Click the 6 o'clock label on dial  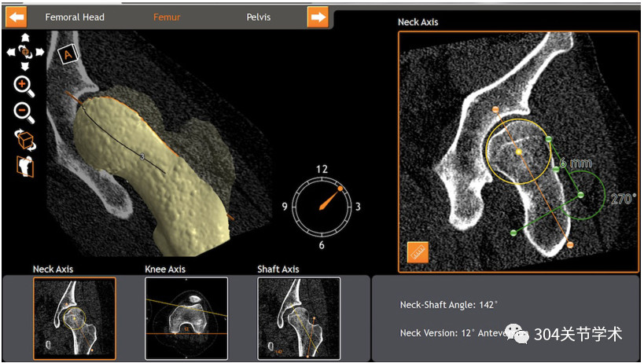[322, 245]
